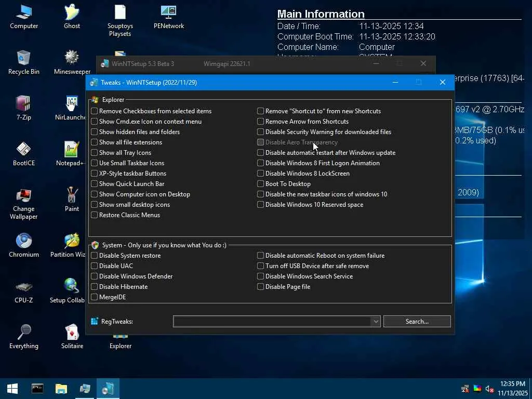The height and width of the screenshot is (399, 532).
Task: Open the CPU-Z desktop shortcut
Action: (x=24, y=291)
